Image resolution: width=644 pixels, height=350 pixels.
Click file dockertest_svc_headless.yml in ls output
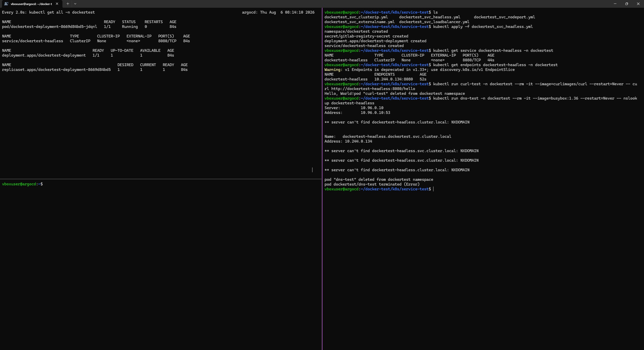[x=430, y=17]
